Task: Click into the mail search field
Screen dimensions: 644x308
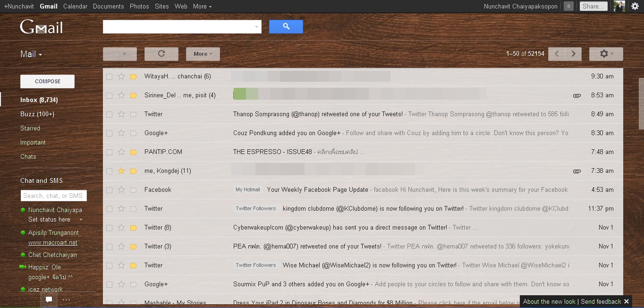Action: (178, 27)
